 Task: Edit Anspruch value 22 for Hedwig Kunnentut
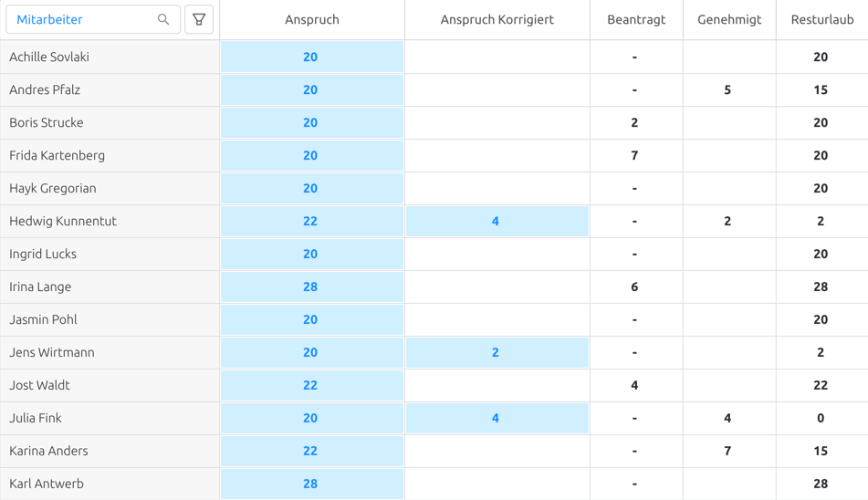[x=311, y=221]
